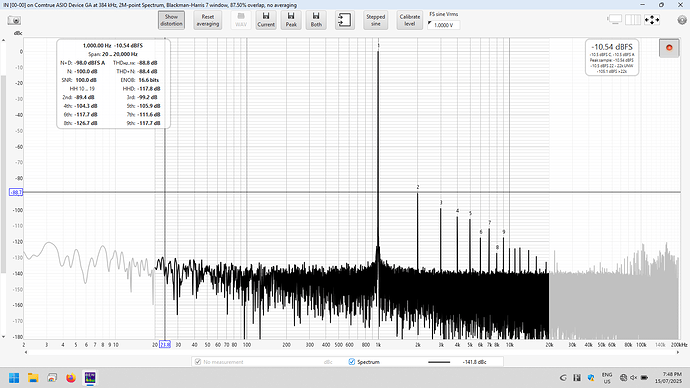The image size is (690, 388).
Task: Click the vertical scrollbar's up arrow
Action: click(x=4, y=40)
